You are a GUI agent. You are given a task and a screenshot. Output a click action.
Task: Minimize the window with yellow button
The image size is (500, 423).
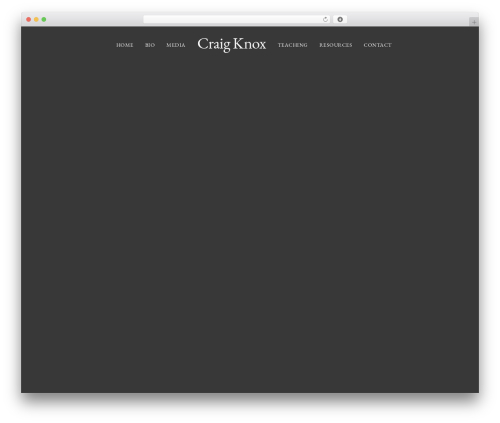(36, 19)
